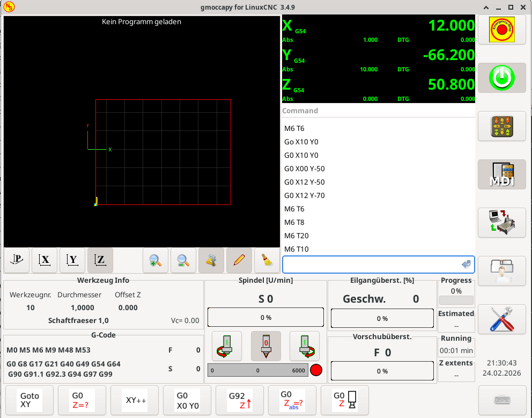The image size is (532, 418).
Task: Switch to auto mode with machine icon
Action: click(501, 223)
